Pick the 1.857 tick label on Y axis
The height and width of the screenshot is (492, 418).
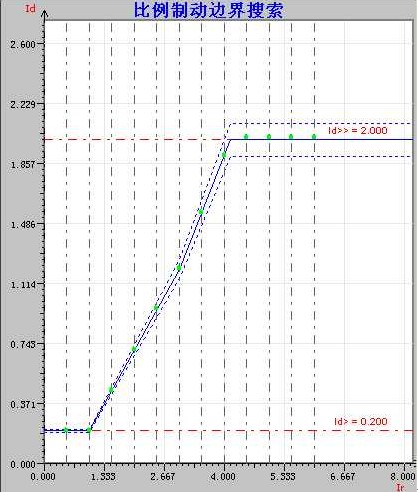pyautogui.click(x=22, y=164)
